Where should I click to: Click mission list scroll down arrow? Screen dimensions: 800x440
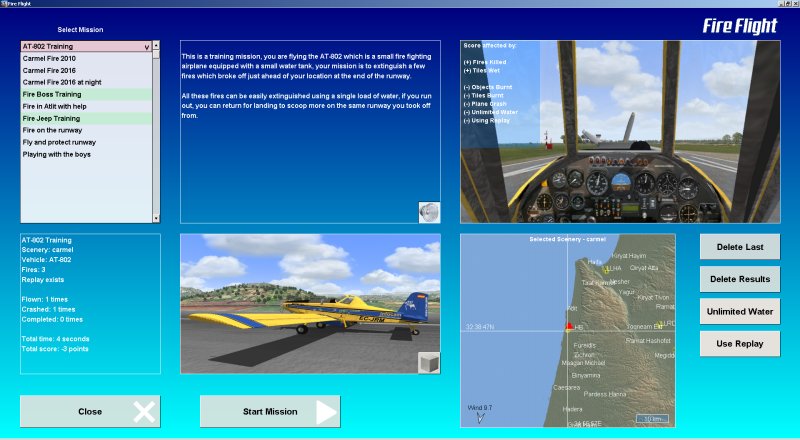pyautogui.click(x=156, y=218)
